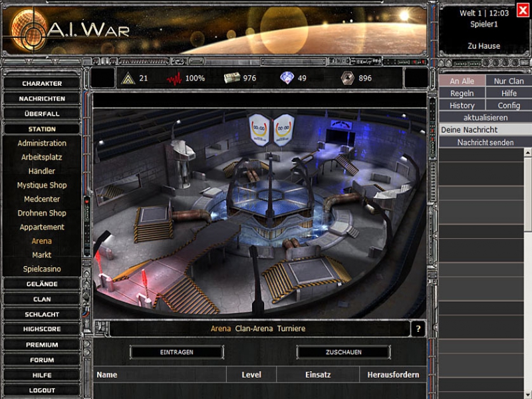Viewport: 532px width, 399px height.
Task: Open the Schlacht menu
Action: [x=42, y=315]
